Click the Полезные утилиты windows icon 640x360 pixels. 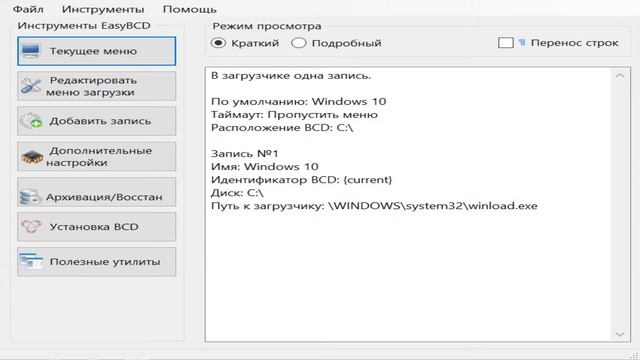[x=31, y=261]
